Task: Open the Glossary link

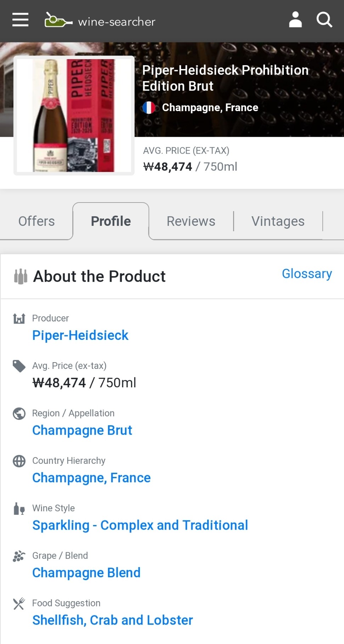Action: (307, 274)
